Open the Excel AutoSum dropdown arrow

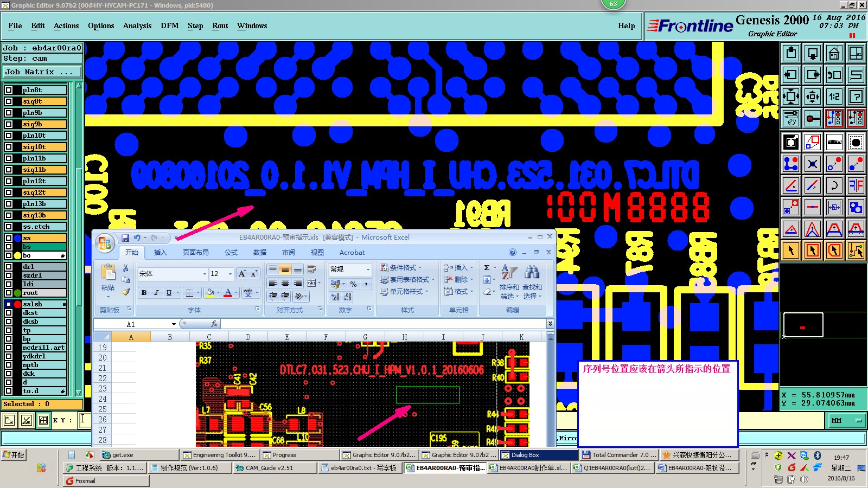tap(495, 268)
